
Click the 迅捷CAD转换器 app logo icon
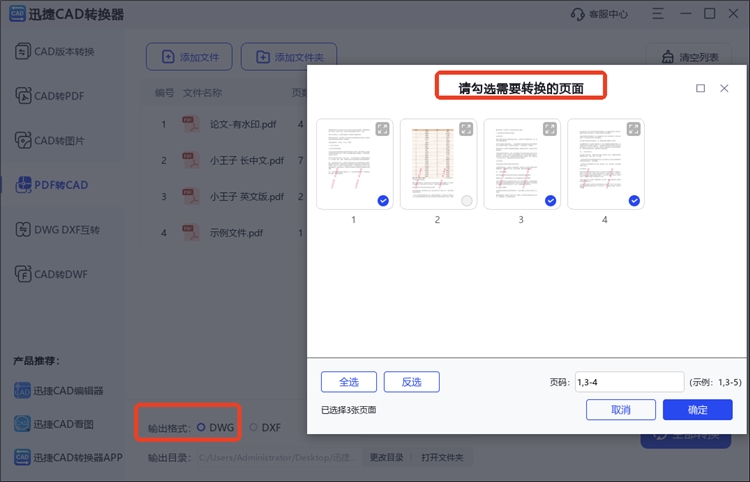[17, 13]
